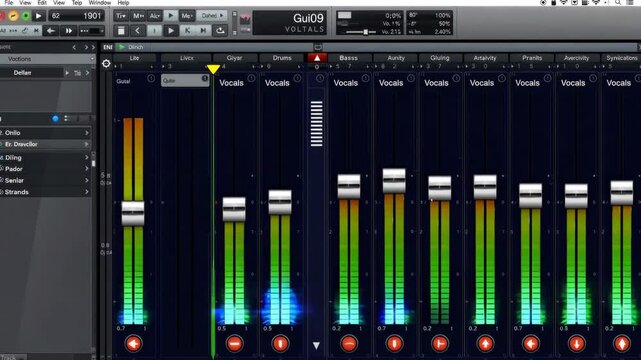Click the white play button next to the 62 1901 counter

tap(38, 16)
